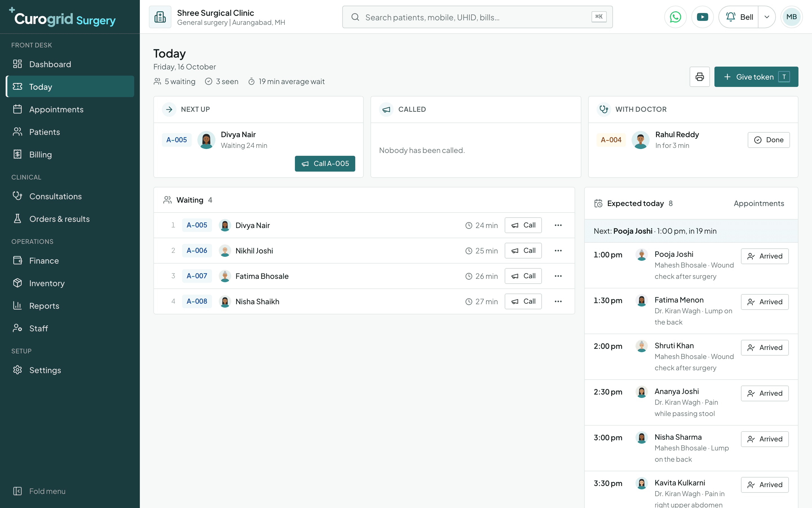Mark Nisha Sharma as Arrived
The image size is (812, 508).
pos(764,439)
